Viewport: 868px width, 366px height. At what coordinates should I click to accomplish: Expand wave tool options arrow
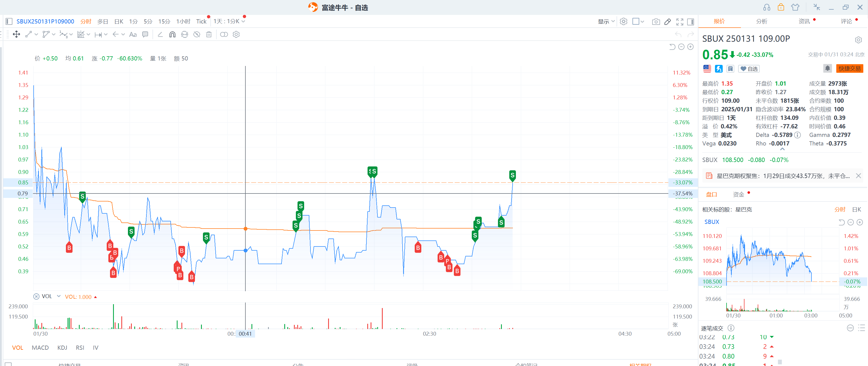71,35
